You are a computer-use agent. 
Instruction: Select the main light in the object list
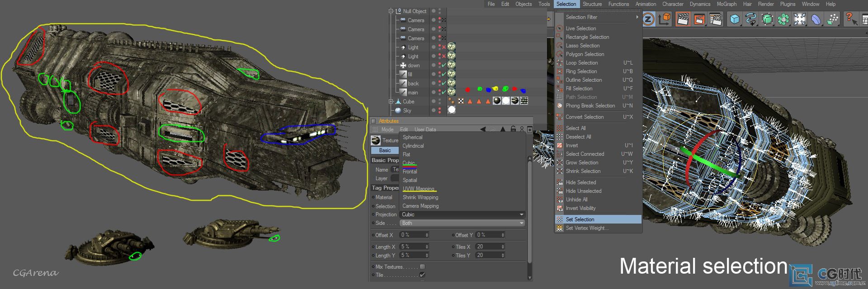(413, 93)
